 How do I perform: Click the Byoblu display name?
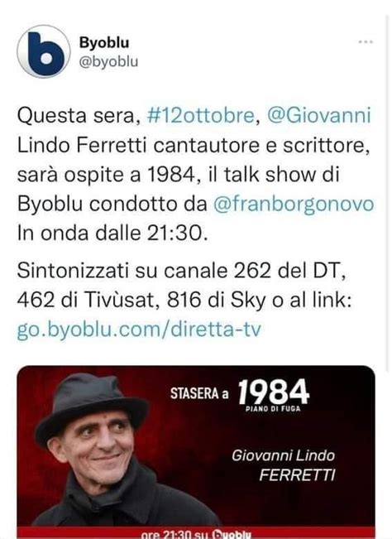104,42
